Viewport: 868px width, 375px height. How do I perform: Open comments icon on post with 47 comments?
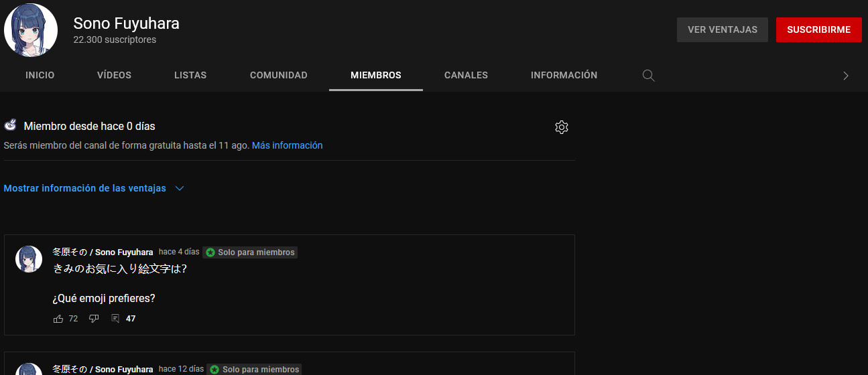click(115, 319)
